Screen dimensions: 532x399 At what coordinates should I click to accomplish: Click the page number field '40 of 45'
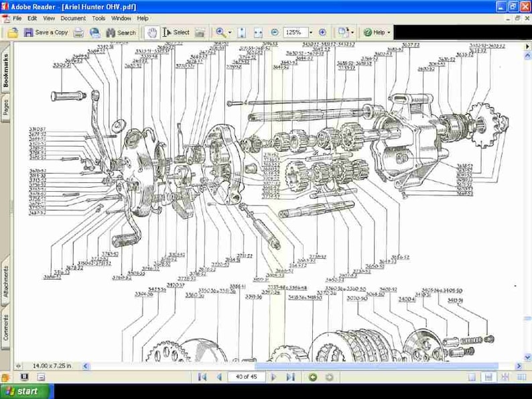pos(247,377)
